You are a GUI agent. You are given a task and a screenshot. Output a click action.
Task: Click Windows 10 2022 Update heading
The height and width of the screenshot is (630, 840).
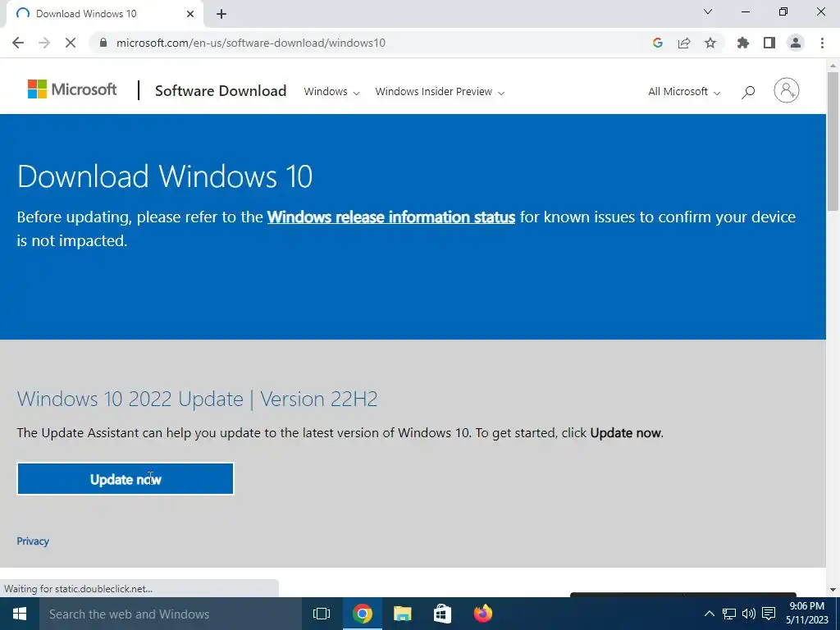(x=197, y=399)
